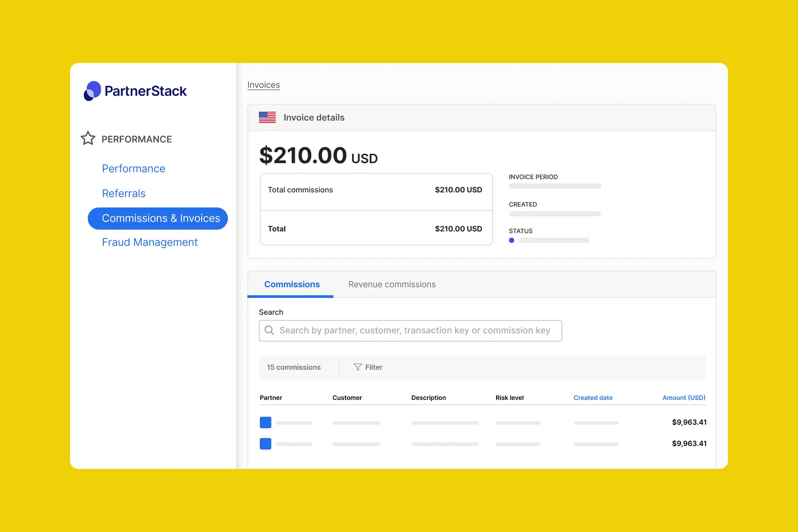The image size is (798, 532).
Task: Open the Referrals sidebar page
Action: [124, 193]
